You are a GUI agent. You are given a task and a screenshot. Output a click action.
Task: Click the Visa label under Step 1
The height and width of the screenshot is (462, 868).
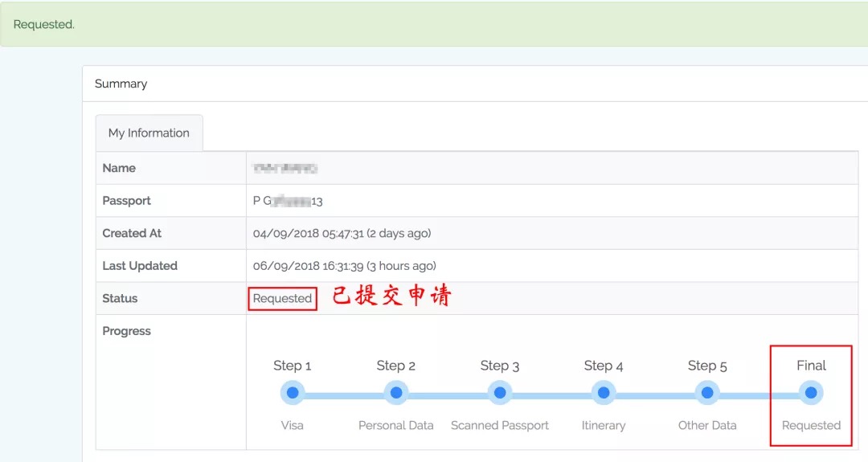[293, 425]
